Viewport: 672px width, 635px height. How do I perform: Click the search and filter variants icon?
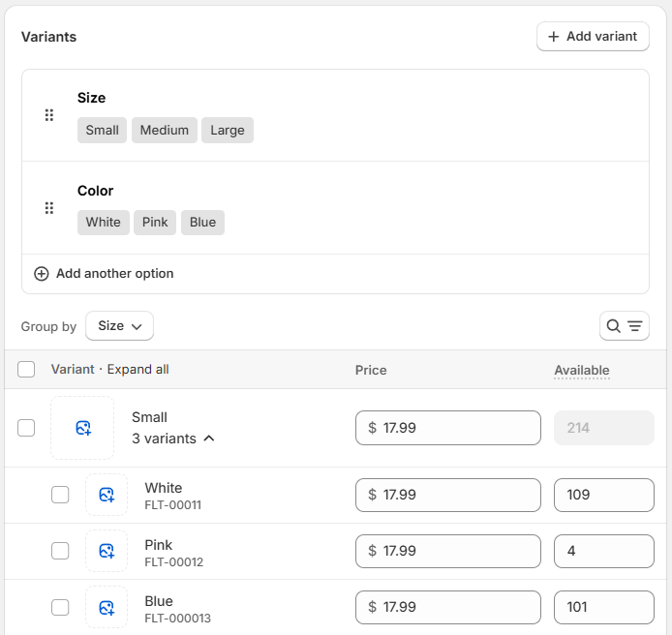click(624, 326)
